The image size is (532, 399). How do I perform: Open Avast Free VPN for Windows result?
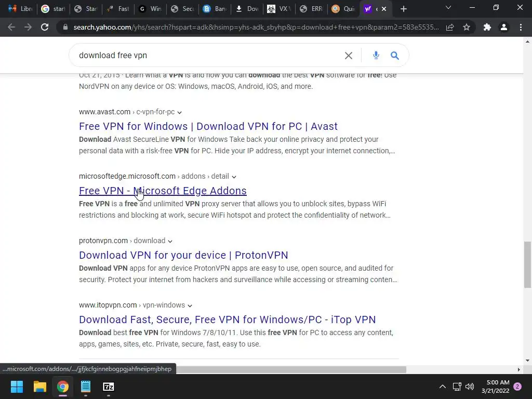tap(208, 126)
